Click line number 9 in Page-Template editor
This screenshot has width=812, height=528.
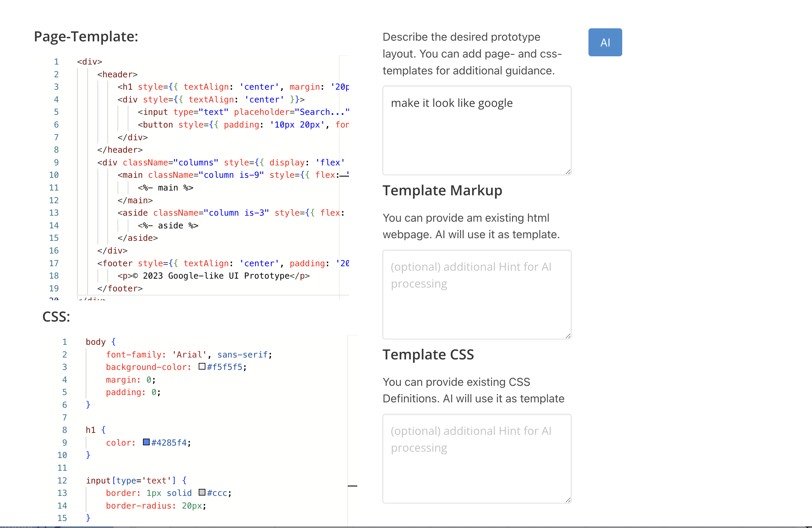pyautogui.click(x=56, y=163)
